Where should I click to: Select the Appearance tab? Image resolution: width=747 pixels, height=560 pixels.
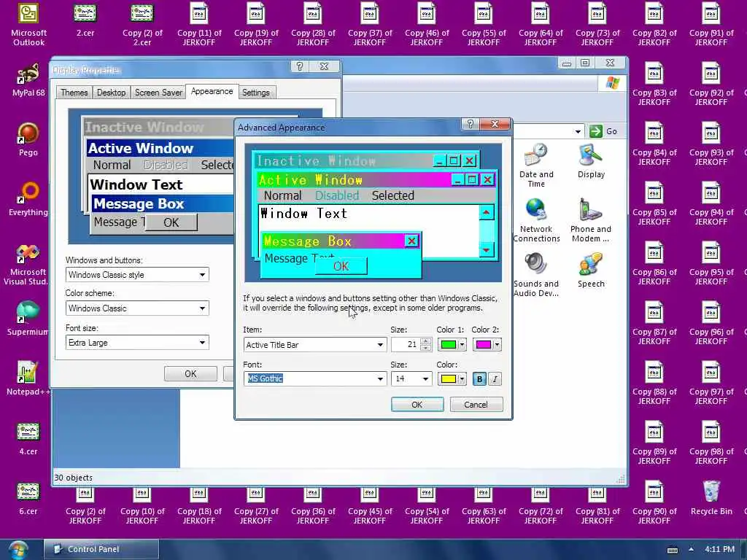[x=212, y=91]
